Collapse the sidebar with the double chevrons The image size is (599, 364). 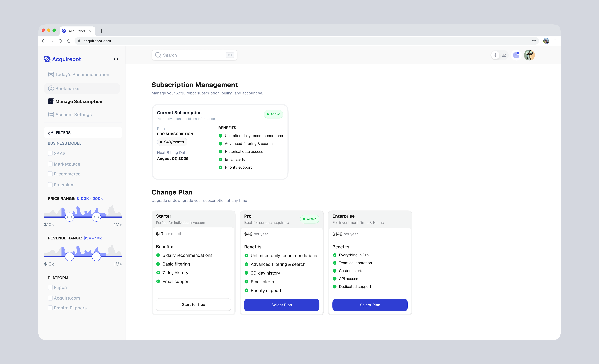pyautogui.click(x=116, y=59)
